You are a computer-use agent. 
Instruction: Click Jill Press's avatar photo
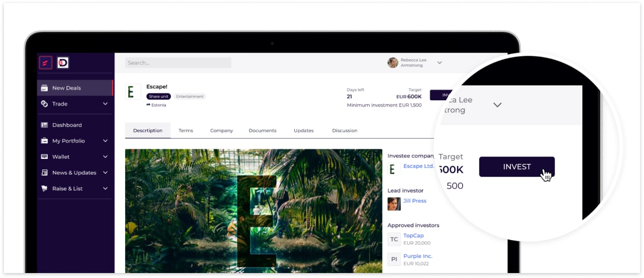[394, 204]
